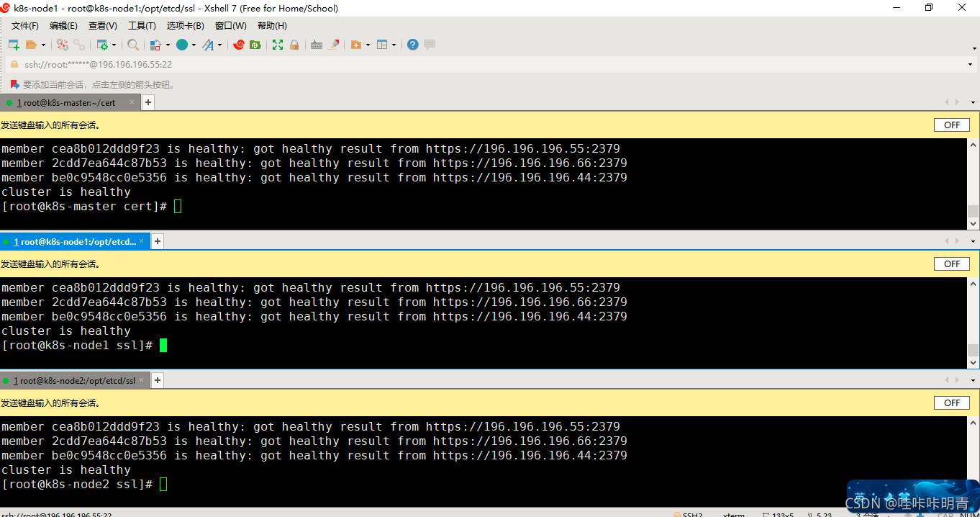Screen dimensions: 980x517
Task: Close the root@k8s-node1 tab
Action: click(142, 241)
